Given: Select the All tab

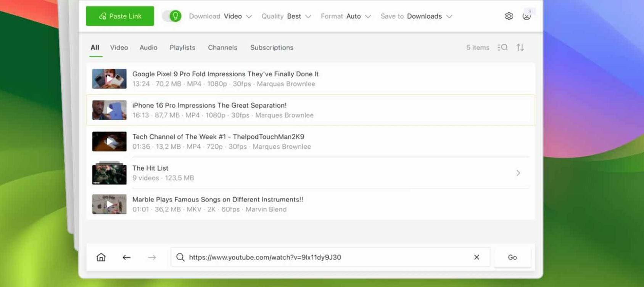Looking at the screenshot, I should click(x=95, y=48).
